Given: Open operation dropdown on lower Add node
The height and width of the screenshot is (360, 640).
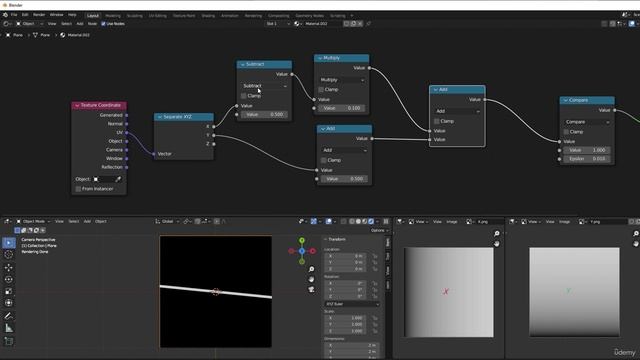Looking at the screenshot, I should [x=344, y=150].
